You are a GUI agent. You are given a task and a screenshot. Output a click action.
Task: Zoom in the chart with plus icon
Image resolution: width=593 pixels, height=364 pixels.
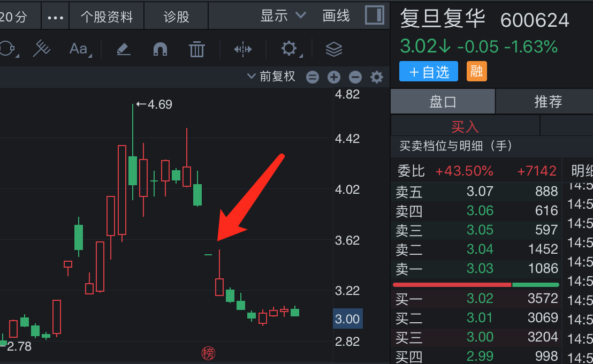(334, 77)
